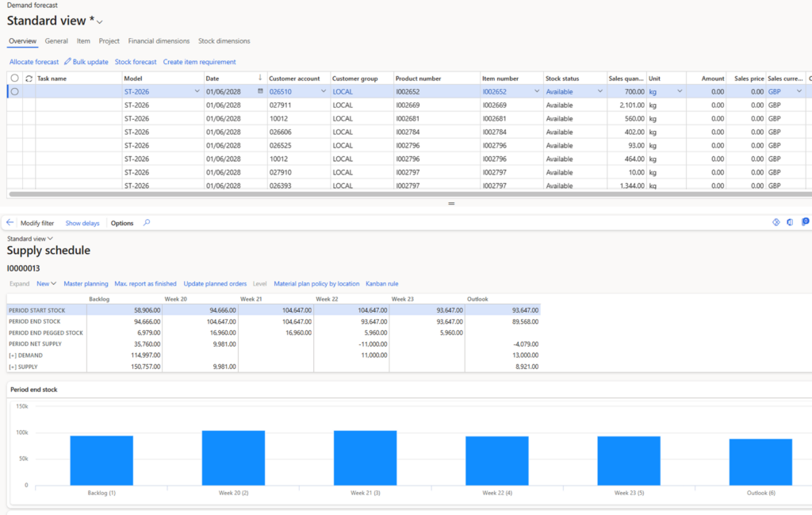812x515 pixels.
Task: Open the New dropdown menu
Action: pos(46,283)
